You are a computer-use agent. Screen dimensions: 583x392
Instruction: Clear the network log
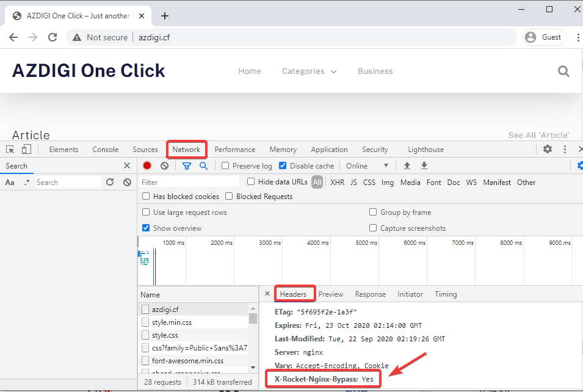tap(164, 165)
